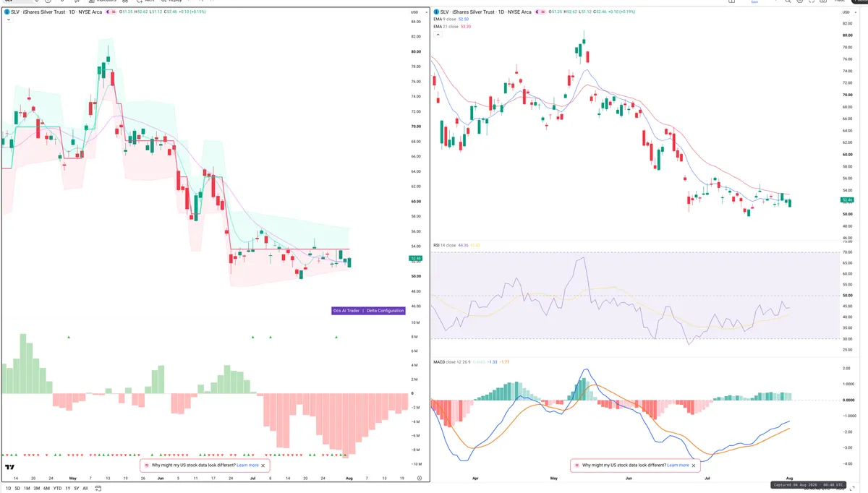This screenshot has width=868, height=493.
Task: Click the Save label in top toolbar
Action: pos(754,2)
